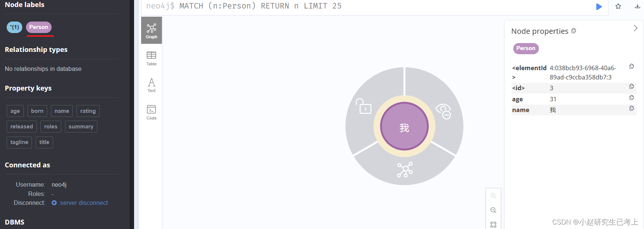Switch to Table result view
This screenshot has height=229, width=644.
tap(152, 59)
